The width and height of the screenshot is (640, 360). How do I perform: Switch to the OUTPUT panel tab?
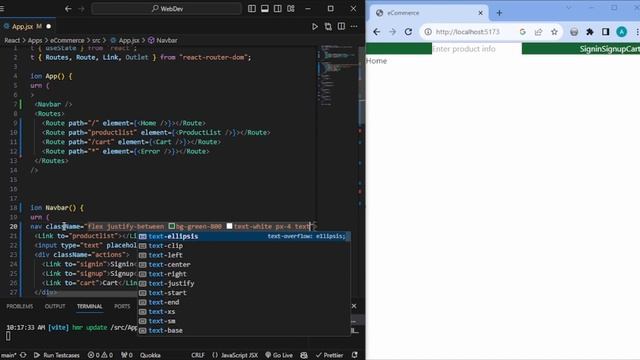[55, 306]
